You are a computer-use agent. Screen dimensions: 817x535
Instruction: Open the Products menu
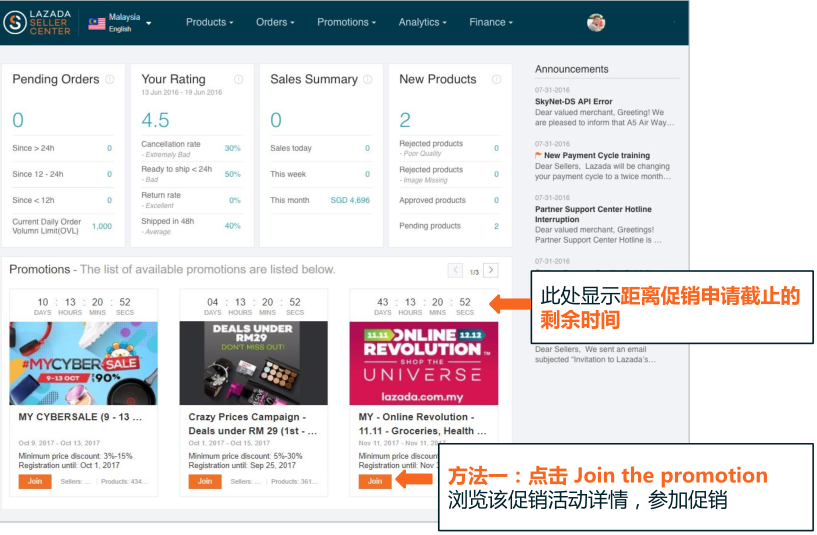209,22
